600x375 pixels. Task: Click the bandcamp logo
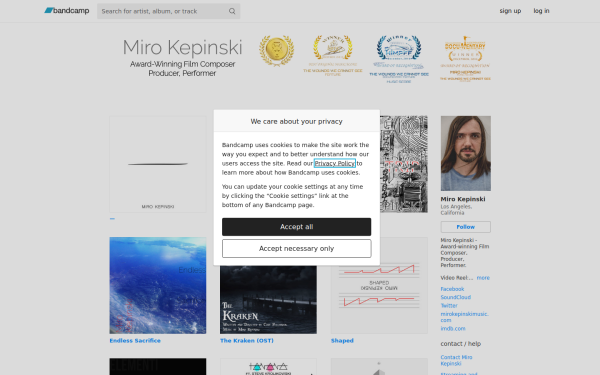(67, 11)
